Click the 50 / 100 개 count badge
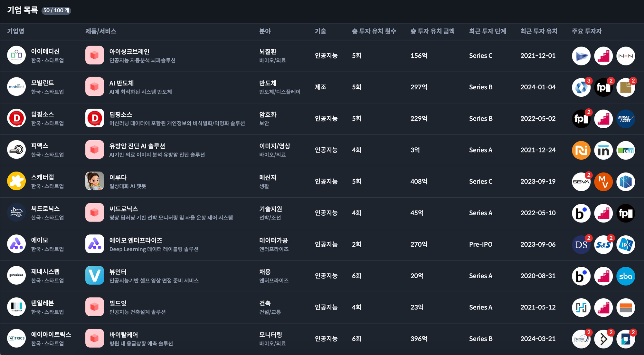This screenshot has width=644, height=355. click(56, 10)
